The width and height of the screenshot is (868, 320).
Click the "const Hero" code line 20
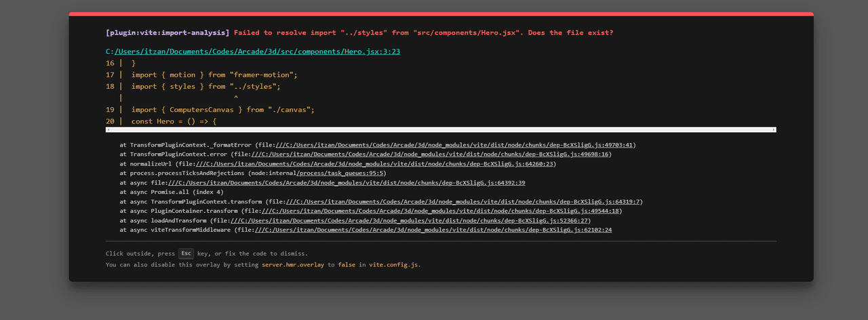(174, 121)
